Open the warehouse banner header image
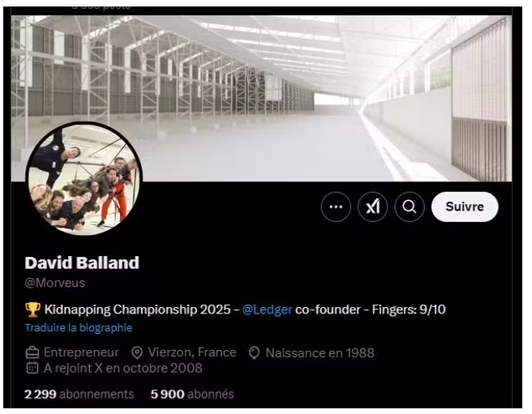The height and width of the screenshot is (414, 532). tap(261, 98)
